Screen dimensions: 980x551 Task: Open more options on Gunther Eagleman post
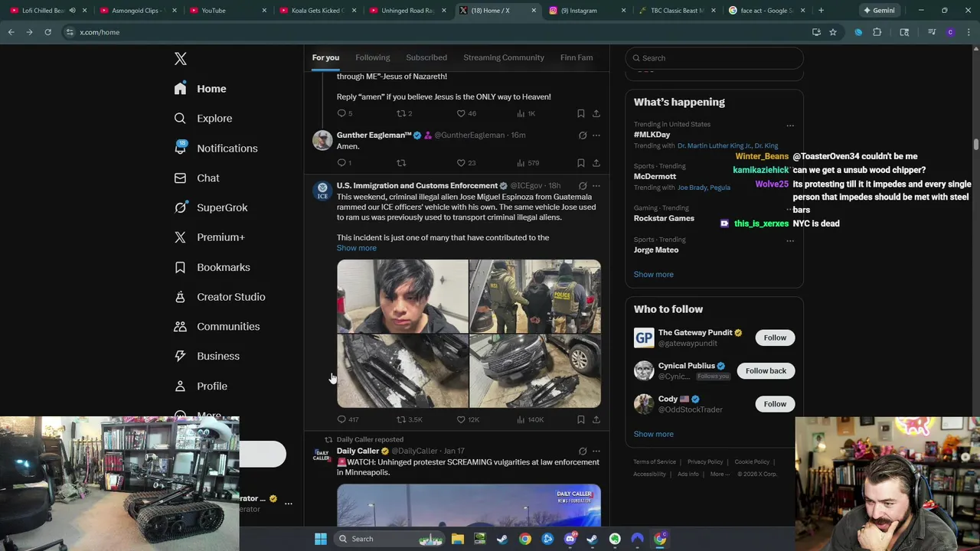[596, 135]
